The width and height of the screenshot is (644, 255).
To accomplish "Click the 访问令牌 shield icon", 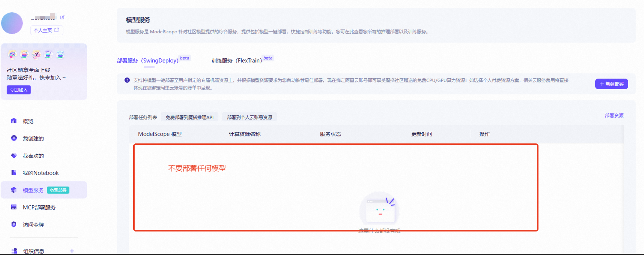I will click(14, 225).
